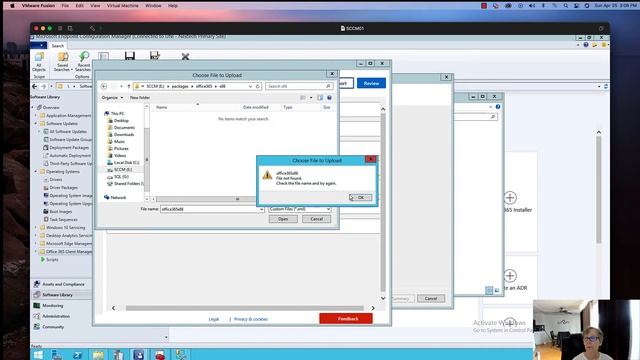Open Recent Searches in the ribbon

pyautogui.click(x=83, y=62)
